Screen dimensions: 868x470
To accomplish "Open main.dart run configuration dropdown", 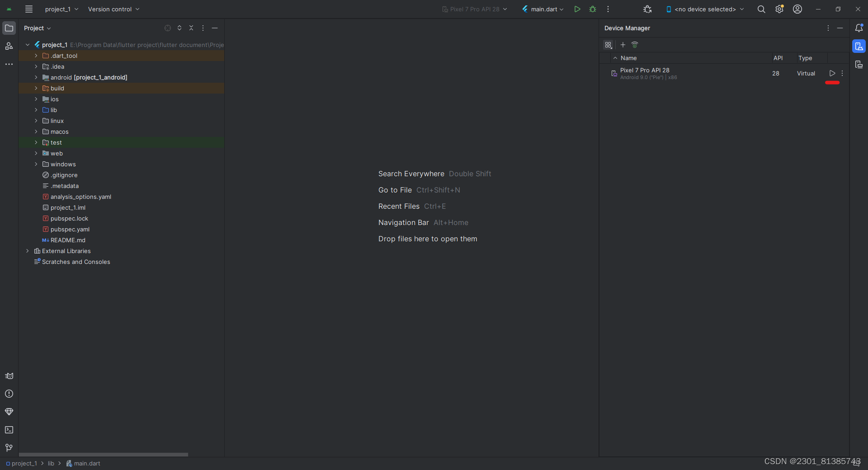I will (x=542, y=9).
